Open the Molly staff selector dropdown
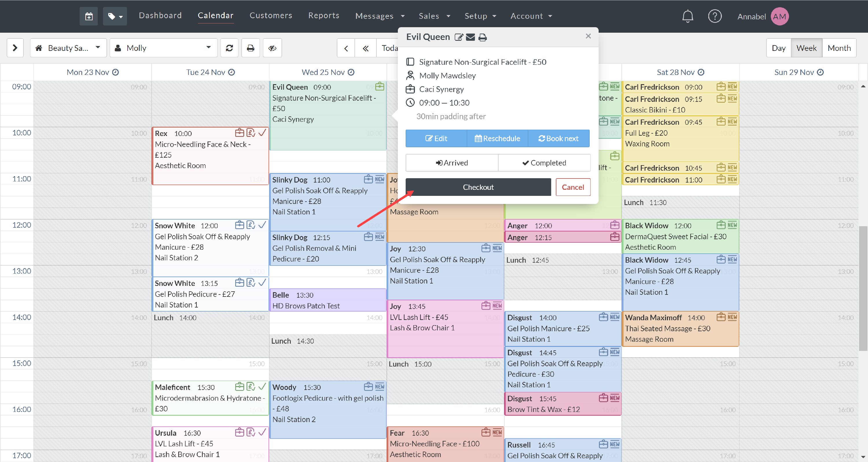Viewport: 868px width, 462px height. pyautogui.click(x=163, y=48)
